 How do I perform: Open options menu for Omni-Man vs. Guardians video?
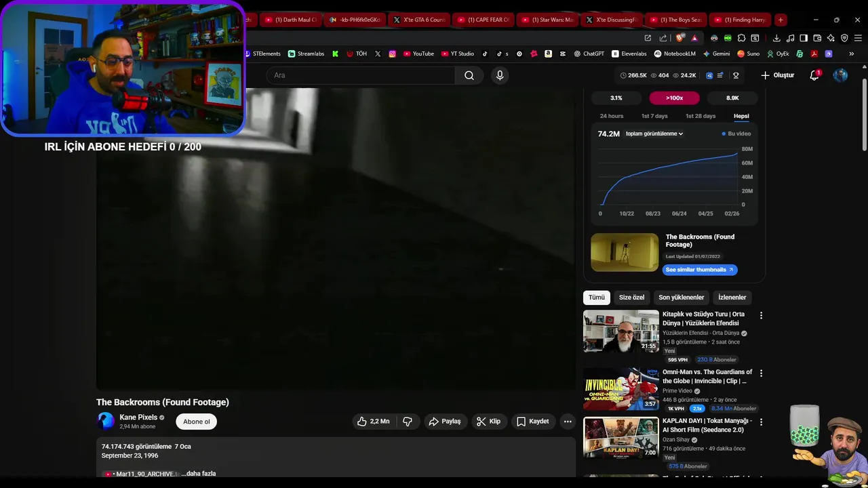[761, 373]
